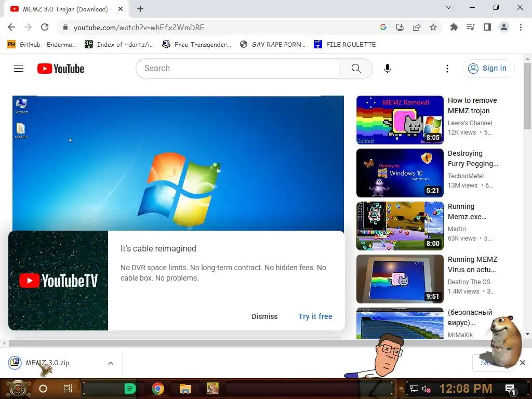Open Chrome's three-dot menu
Screen dimensions: 532x399
521,27
